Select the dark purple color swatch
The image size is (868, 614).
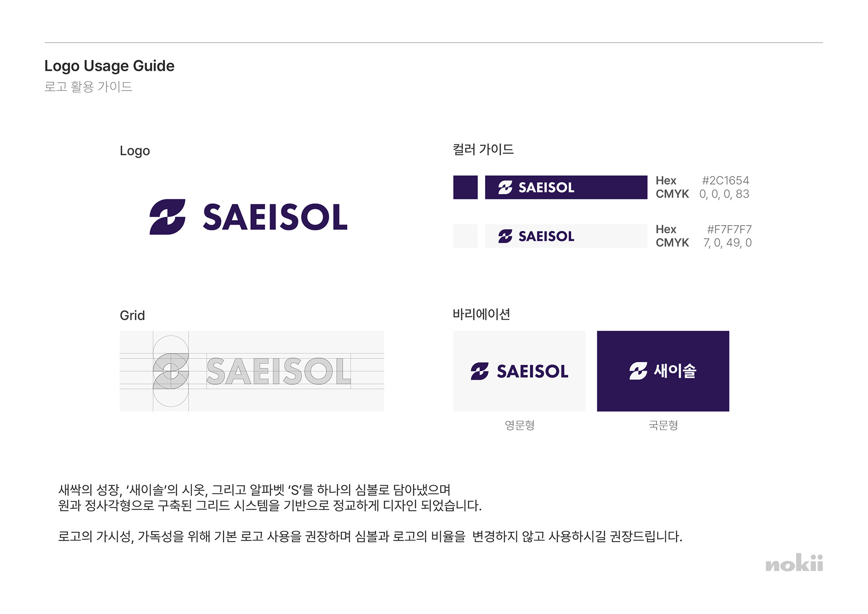point(465,187)
